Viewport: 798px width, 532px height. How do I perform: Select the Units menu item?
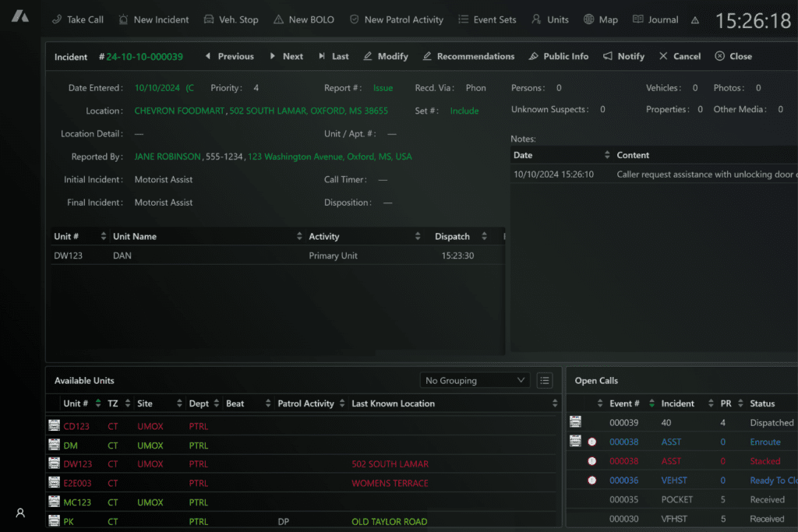550,19
